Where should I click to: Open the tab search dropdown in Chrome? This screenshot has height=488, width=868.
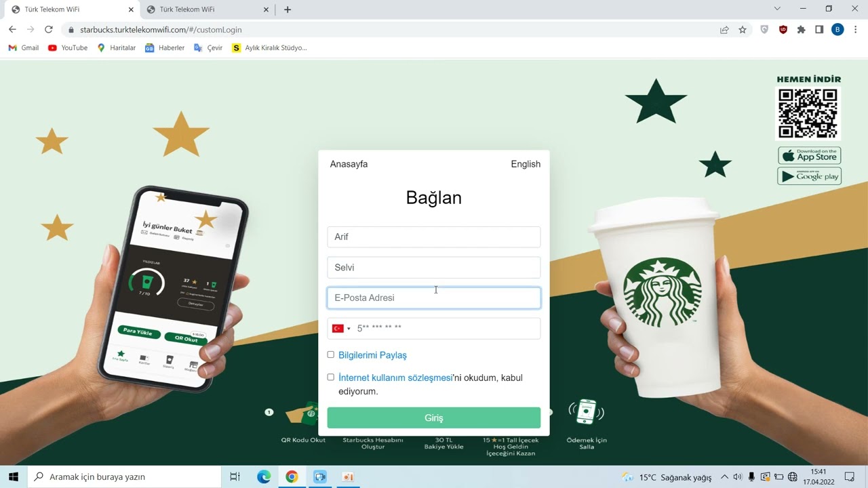pos(777,9)
